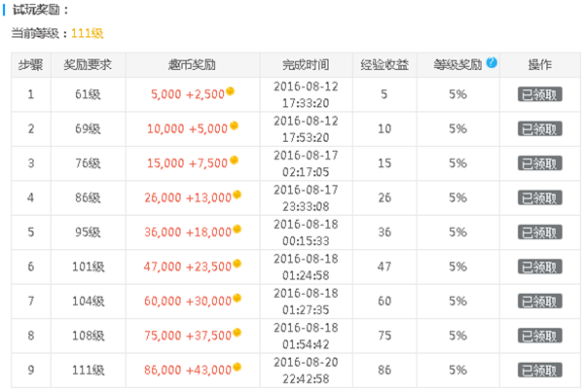Viewport: 584px width, 392px height.
Task: Click the coin icon next to 86,000 +43,000
Action: click(x=237, y=367)
